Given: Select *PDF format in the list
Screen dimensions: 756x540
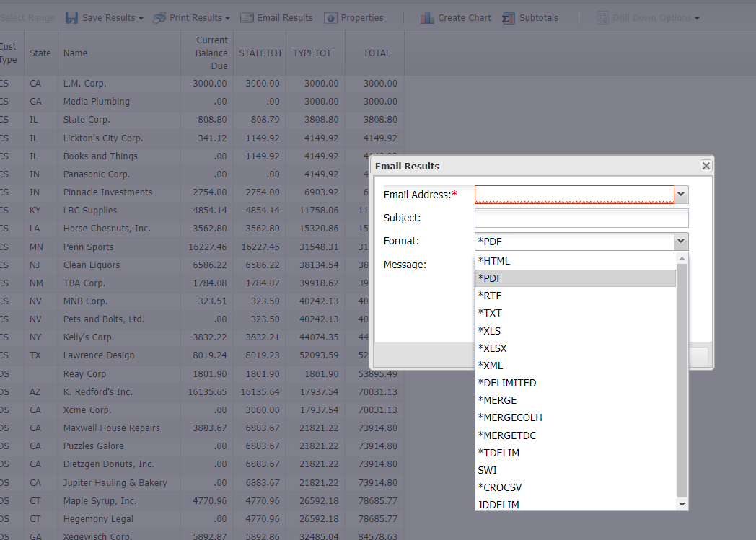Looking at the screenshot, I should [576, 278].
